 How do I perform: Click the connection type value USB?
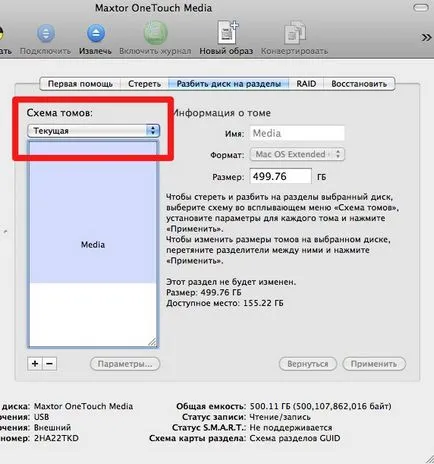click(x=42, y=417)
